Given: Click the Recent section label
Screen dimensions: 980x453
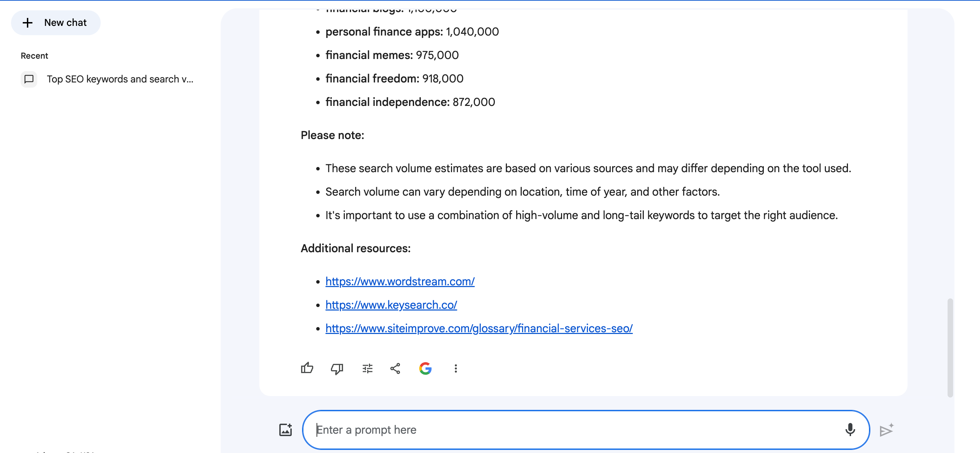Looking at the screenshot, I should pos(34,56).
